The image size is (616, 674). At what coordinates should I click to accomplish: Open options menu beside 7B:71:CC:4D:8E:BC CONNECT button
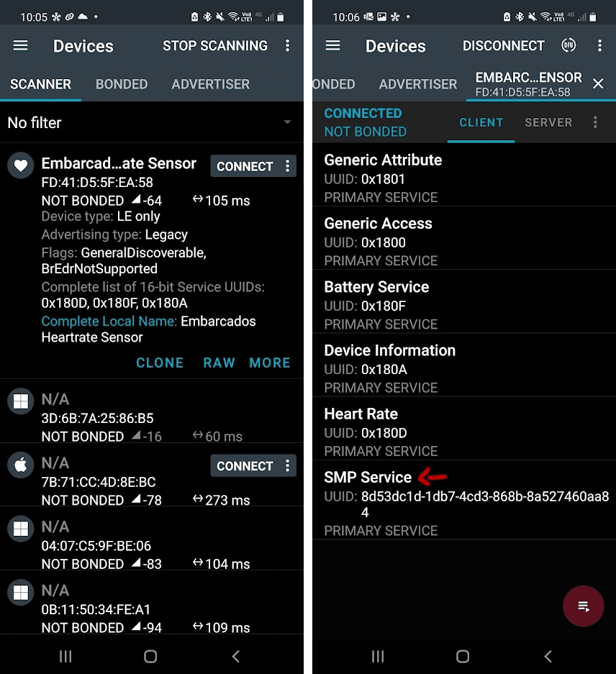[x=287, y=465]
